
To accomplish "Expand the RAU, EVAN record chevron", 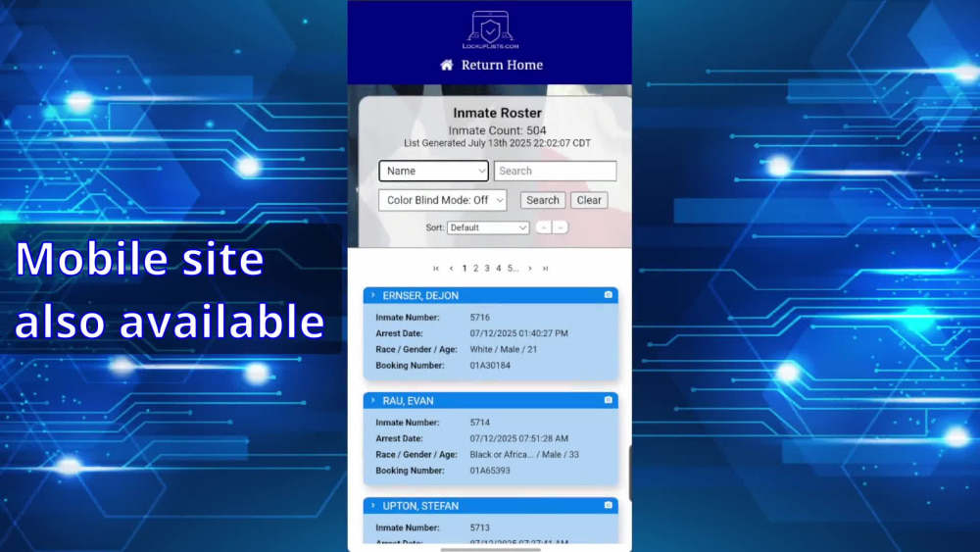I will (x=373, y=400).
